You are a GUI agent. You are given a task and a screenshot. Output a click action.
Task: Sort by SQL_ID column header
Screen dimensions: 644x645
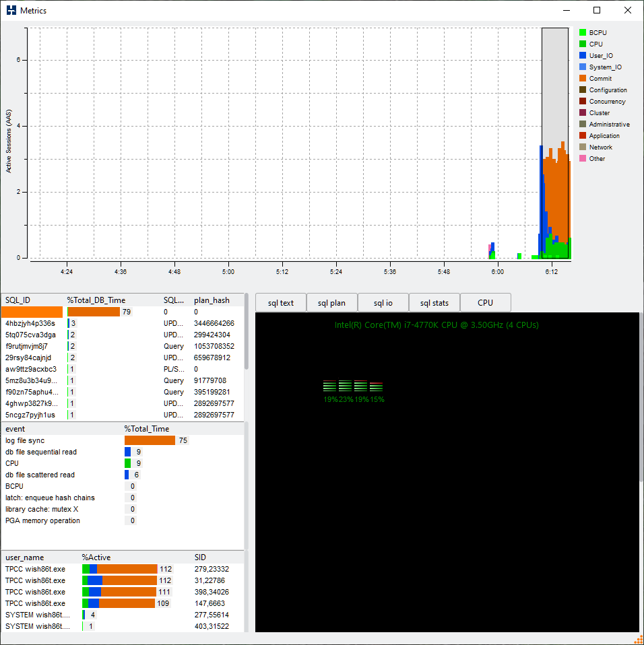[x=18, y=300]
